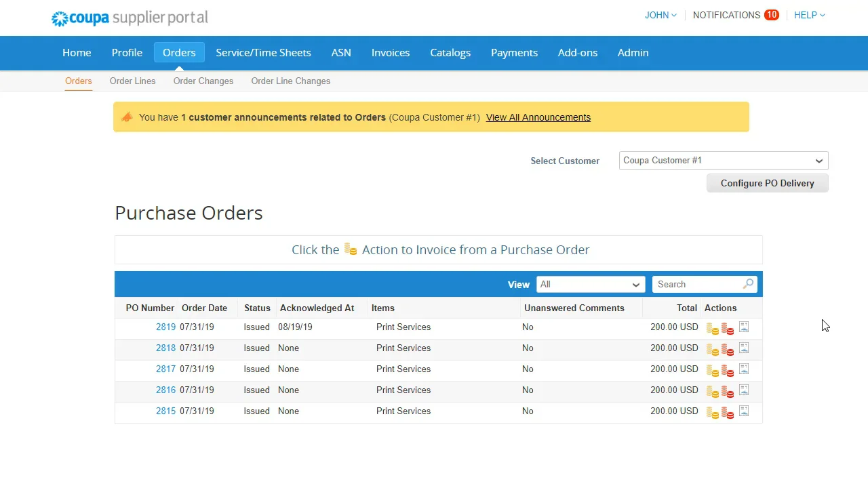Open document icon for PO 2816
The width and height of the screenshot is (868, 488).
[x=744, y=390]
